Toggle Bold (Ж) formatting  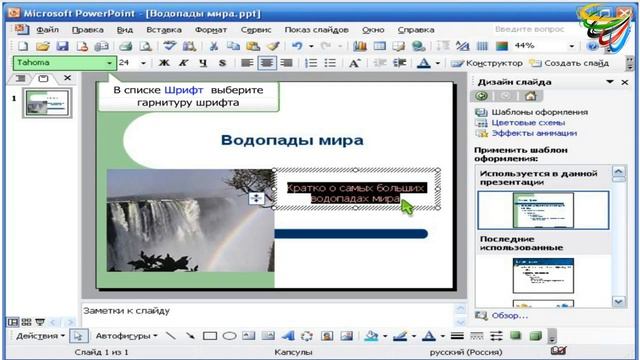click(x=164, y=63)
